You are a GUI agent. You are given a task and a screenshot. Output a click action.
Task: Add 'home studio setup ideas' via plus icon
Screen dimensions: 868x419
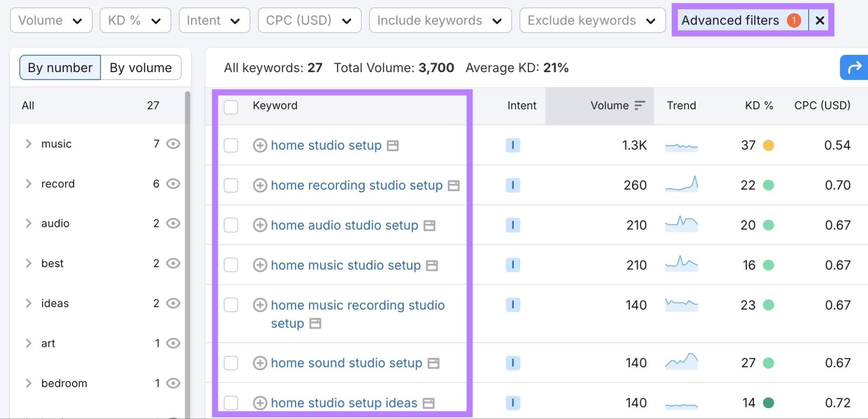click(x=260, y=403)
